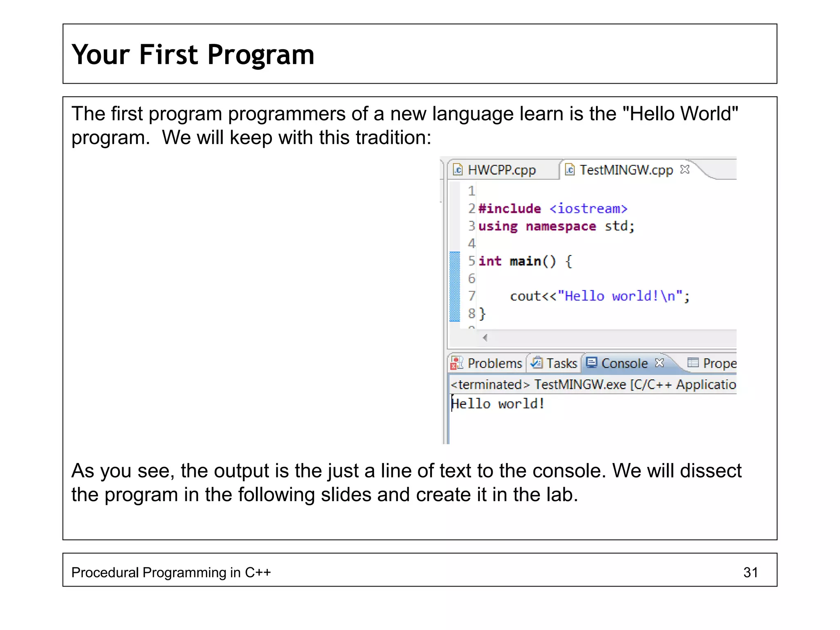Image resolution: width=840 pixels, height=630 pixels.
Task: Click the closing brace on line 8
Action: click(482, 314)
